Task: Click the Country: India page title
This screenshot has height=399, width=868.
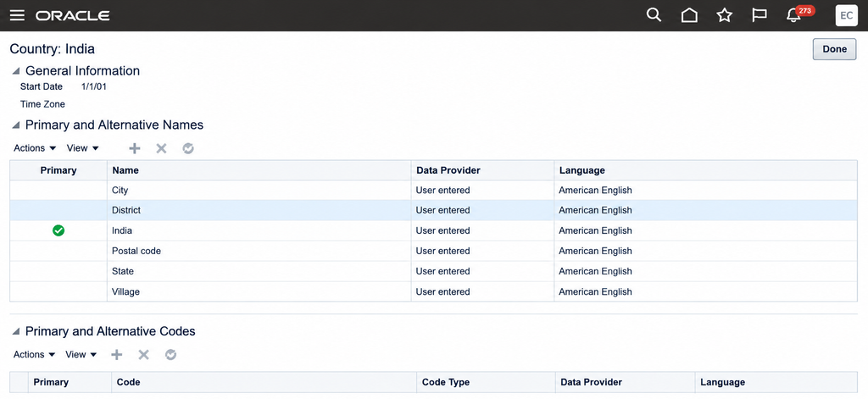Action: pos(52,49)
